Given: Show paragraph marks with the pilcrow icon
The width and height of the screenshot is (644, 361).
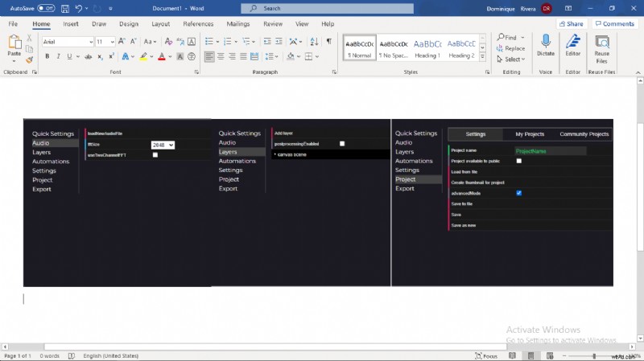Looking at the screenshot, I should (306, 41).
